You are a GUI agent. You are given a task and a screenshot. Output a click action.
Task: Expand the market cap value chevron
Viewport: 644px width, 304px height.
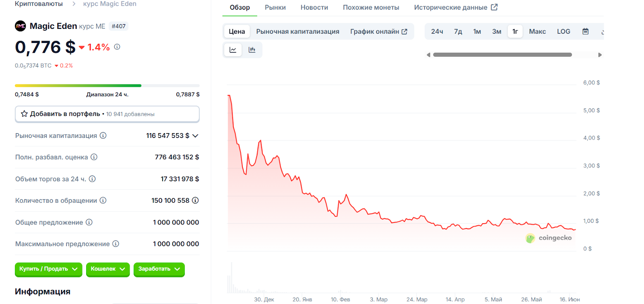(x=195, y=136)
